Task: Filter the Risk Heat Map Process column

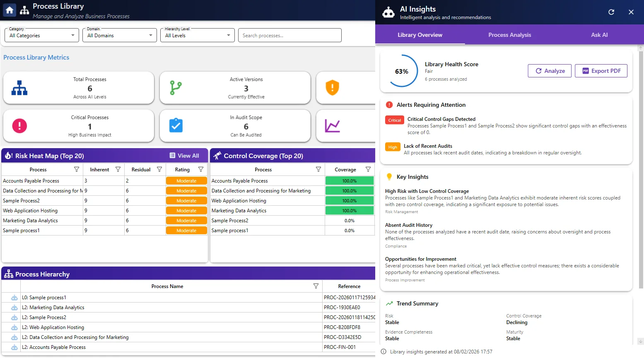Action: tap(77, 169)
